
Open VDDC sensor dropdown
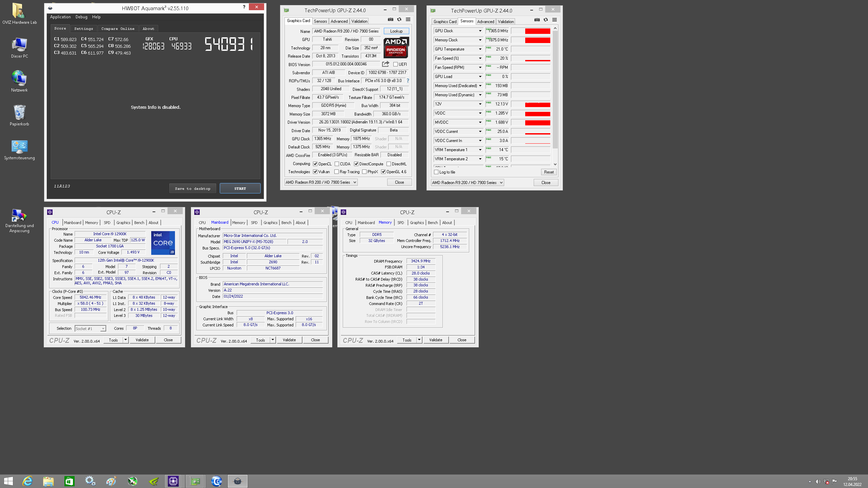(x=480, y=113)
